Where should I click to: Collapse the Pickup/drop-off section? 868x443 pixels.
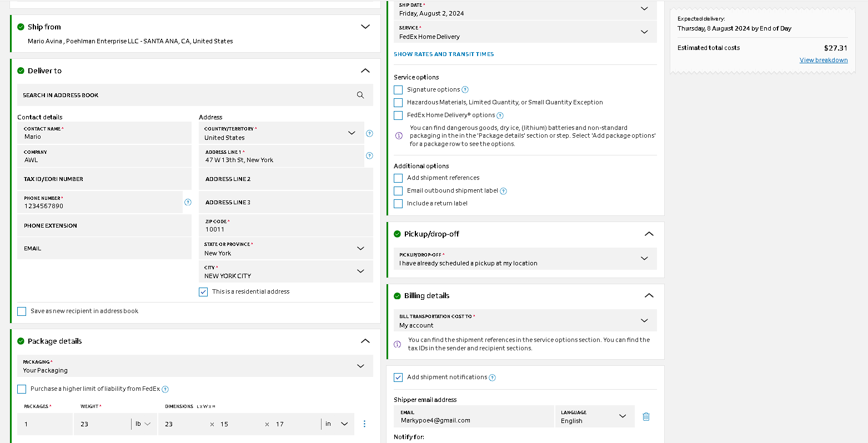649,234
